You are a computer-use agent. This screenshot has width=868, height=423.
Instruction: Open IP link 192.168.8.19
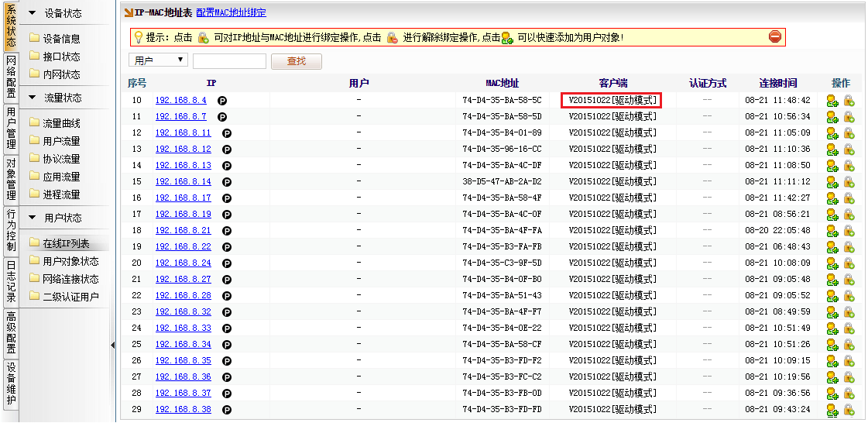pyautogui.click(x=183, y=214)
